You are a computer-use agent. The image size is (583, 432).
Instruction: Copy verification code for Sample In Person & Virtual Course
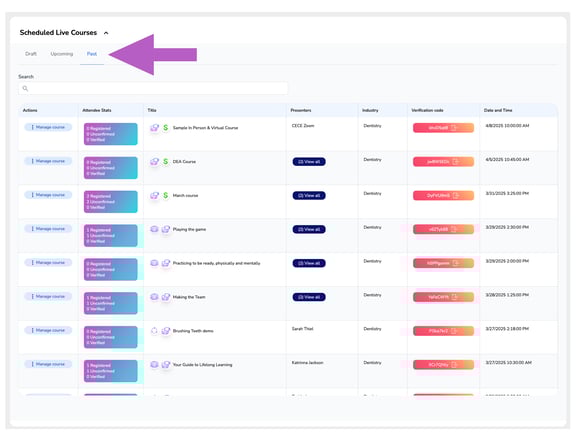point(454,128)
